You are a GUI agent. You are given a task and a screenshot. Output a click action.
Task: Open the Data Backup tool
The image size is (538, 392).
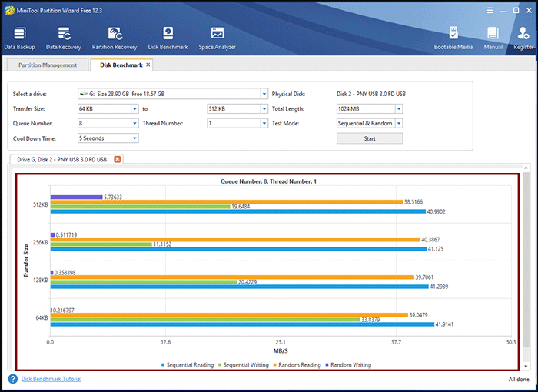(x=19, y=38)
